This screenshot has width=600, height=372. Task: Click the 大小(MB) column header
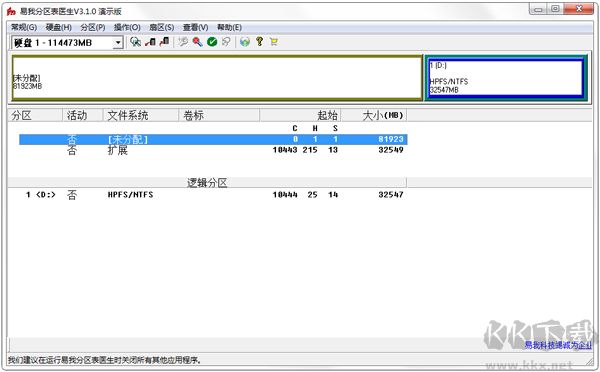coord(374,115)
